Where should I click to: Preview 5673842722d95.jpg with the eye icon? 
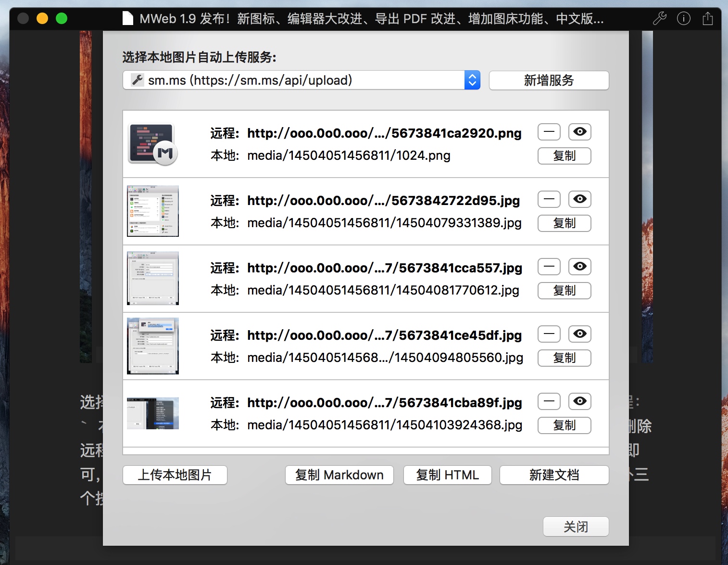pyautogui.click(x=580, y=199)
